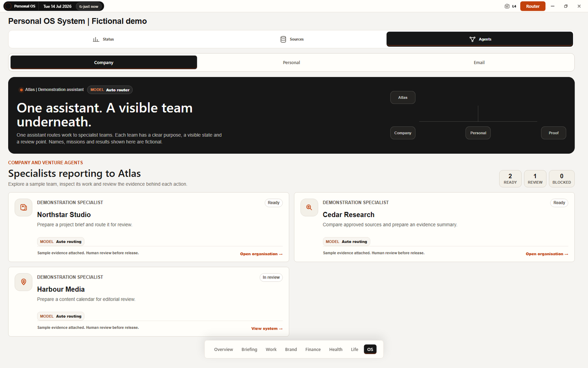Click the 1 REVIEW counter
This screenshot has width=588, height=368.
click(x=535, y=179)
